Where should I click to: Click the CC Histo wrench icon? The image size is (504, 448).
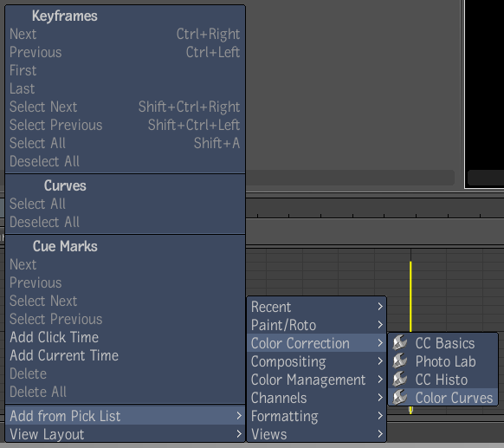point(400,380)
